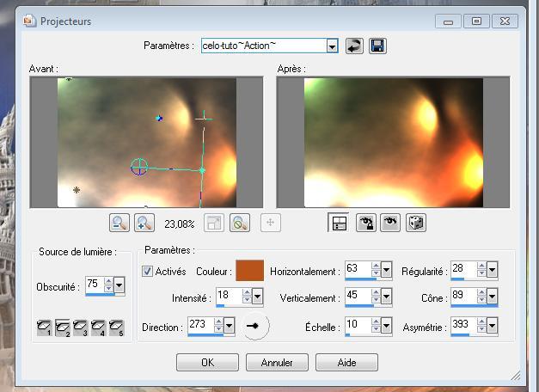The height and width of the screenshot is (392, 539).
Task: Click the Intensité value field 18
Action: click(x=229, y=296)
